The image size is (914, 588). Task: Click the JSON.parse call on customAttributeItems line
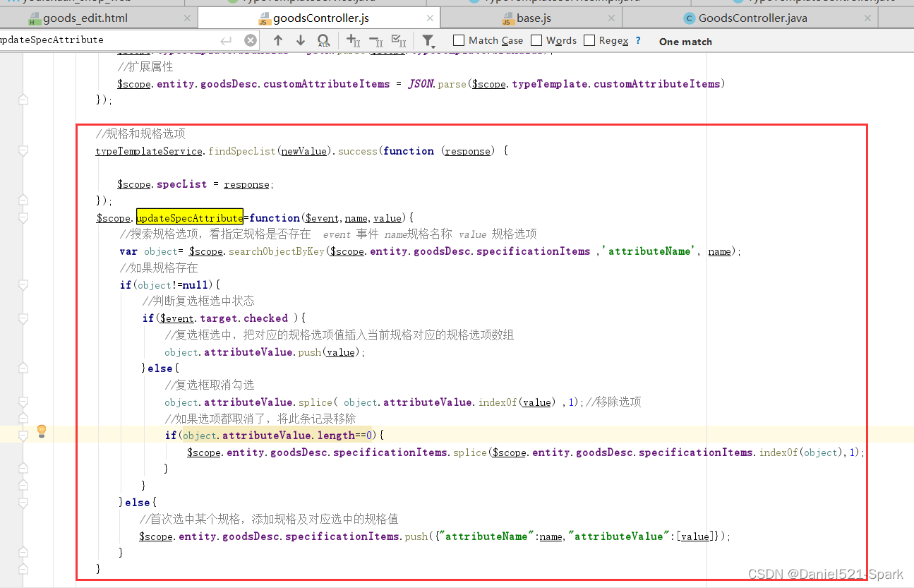[437, 84]
